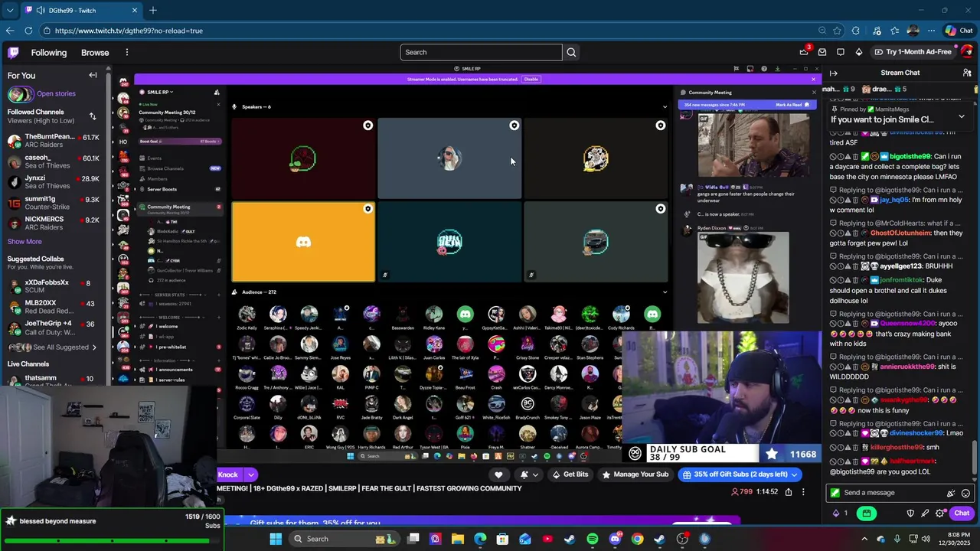Open new browser tab
Image resolution: width=980 pixels, height=551 pixels.
point(153,10)
